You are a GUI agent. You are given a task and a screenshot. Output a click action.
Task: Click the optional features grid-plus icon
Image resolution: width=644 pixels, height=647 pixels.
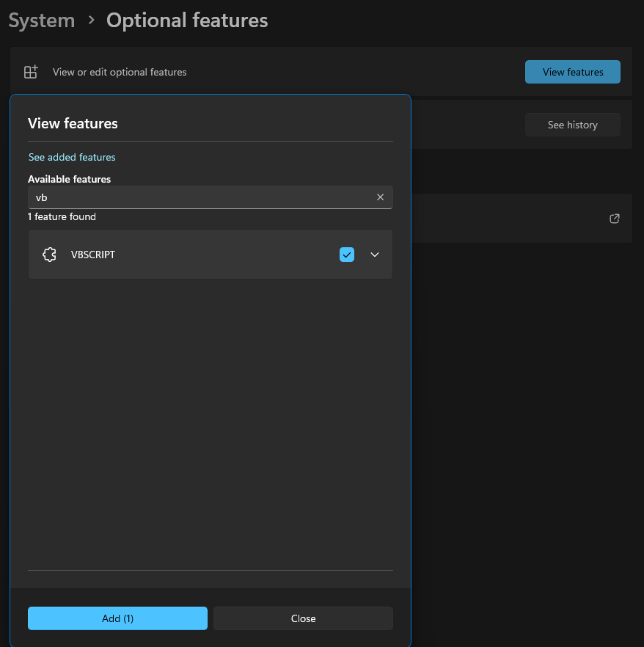[x=31, y=72]
